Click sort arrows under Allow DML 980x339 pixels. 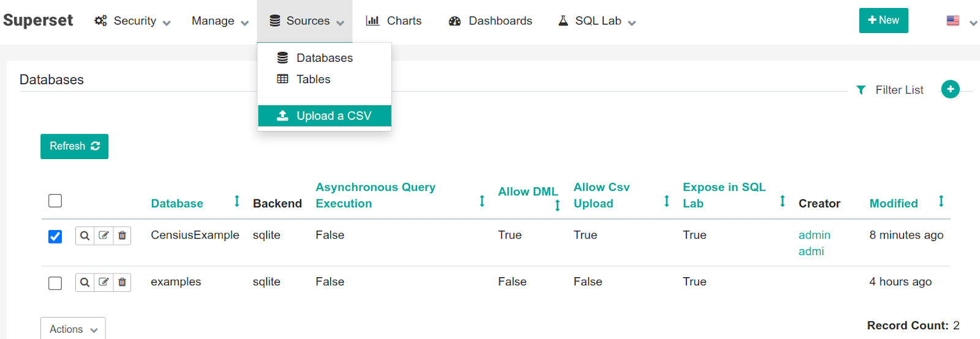click(x=557, y=206)
